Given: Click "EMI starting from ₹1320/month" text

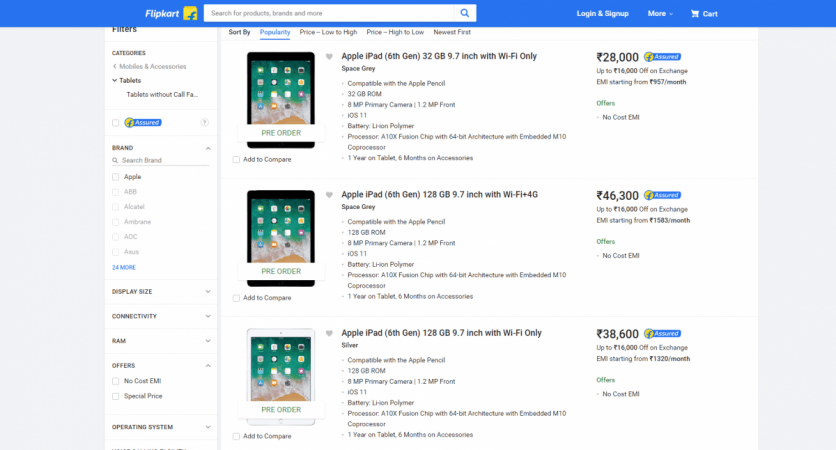Looking at the screenshot, I should 643,359.
